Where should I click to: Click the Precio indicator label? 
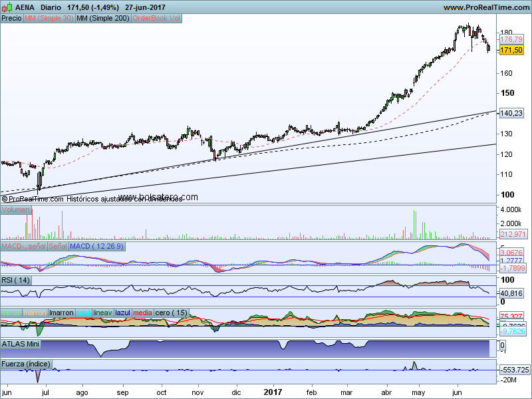click(x=11, y=19)
